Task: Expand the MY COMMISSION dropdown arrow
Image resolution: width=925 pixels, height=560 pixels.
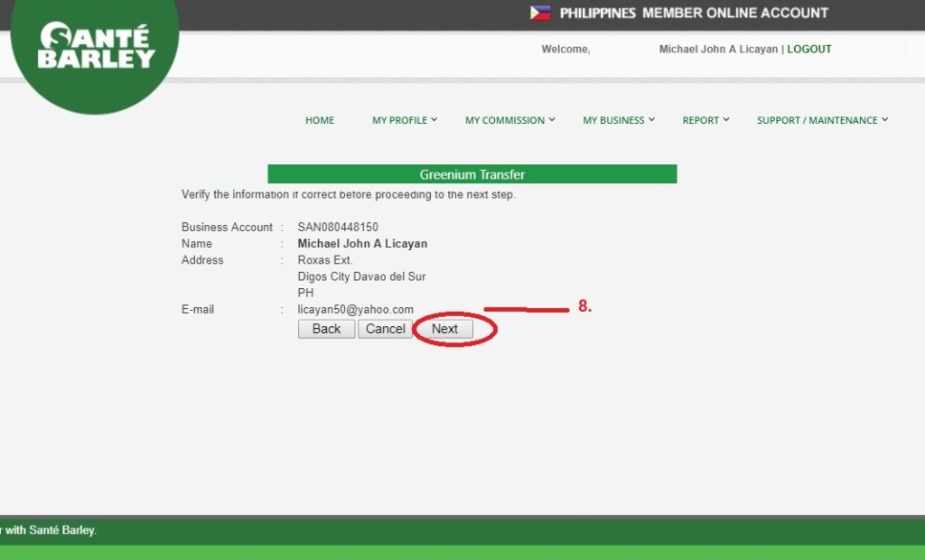Action: (x=552, y=119)
